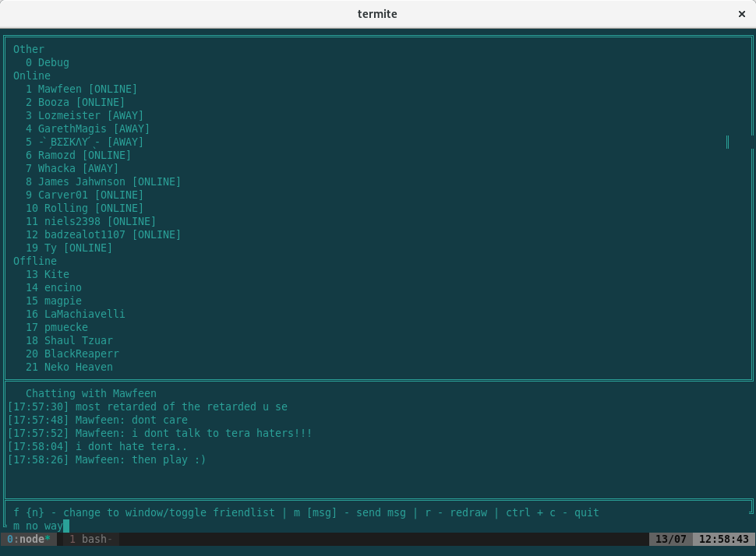Click the 'Mawfeen: then play :)' message
Screen dimensions: 756x556
coord(107,460)
